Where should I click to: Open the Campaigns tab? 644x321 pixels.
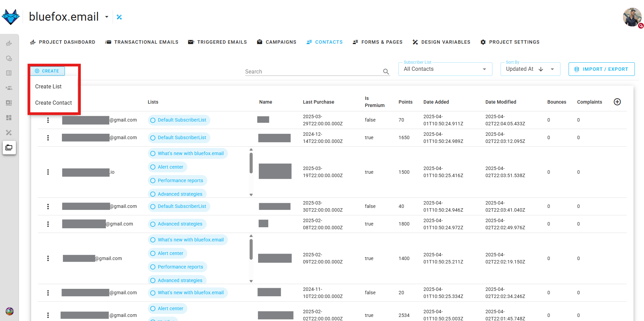(276, 42)
